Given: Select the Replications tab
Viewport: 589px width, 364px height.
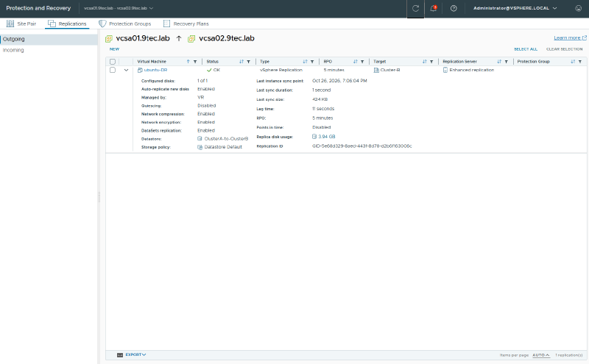Looking at the screenshot, I should tap(67, 24).
